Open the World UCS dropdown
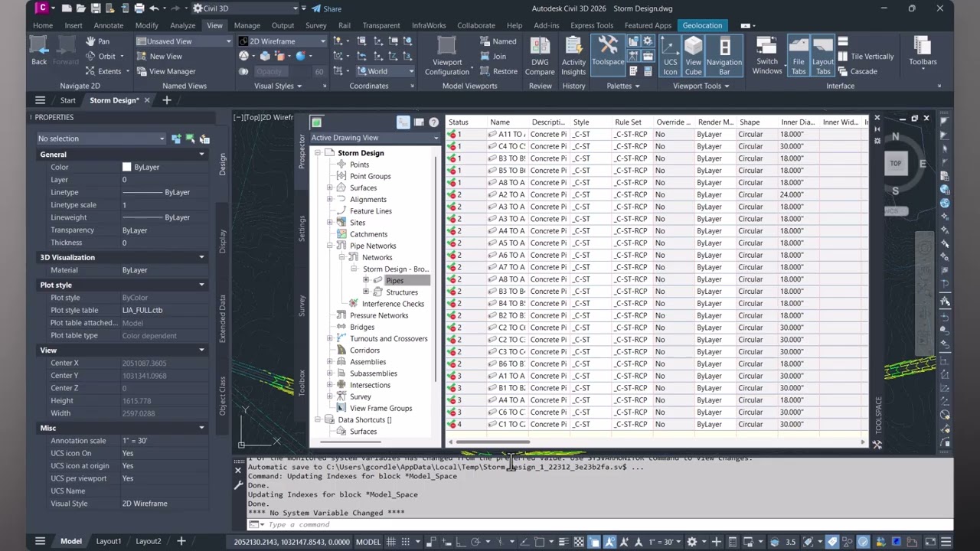This screenshot has height=551, width=980. click(x=386, y=71)
